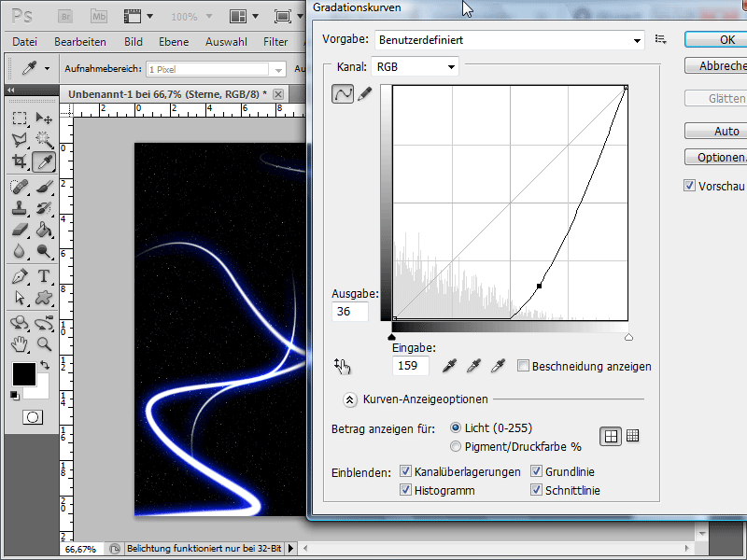Select the Healing Brush tool
747x560 pixels.
(x=20, y=187)
